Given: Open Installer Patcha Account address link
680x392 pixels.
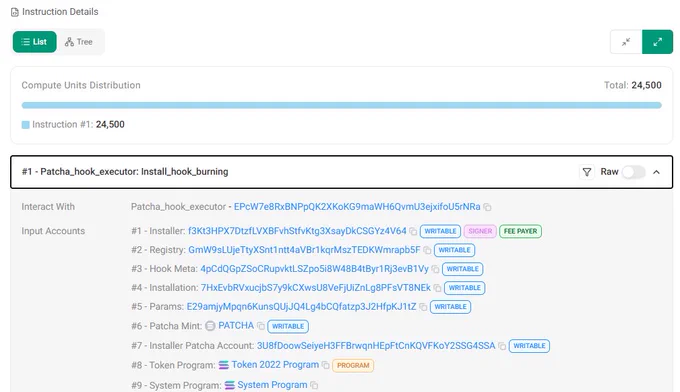Looking at the screenshot, I should (x=376, y=346).
